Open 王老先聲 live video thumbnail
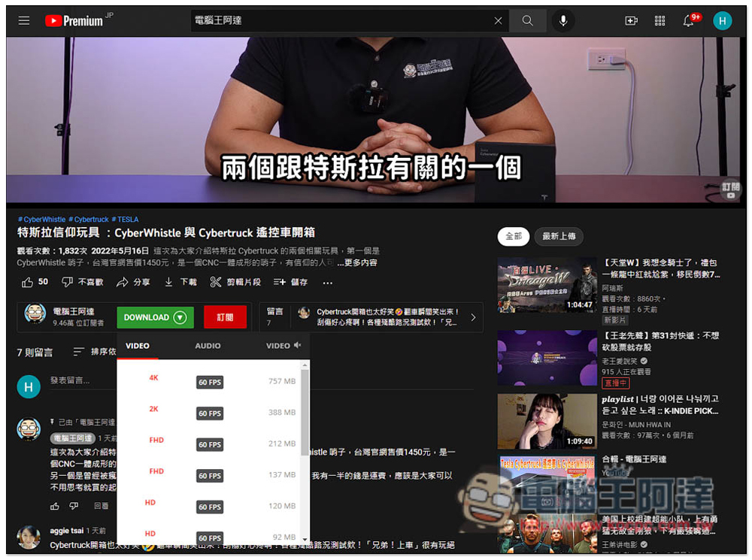 point(547,358)
